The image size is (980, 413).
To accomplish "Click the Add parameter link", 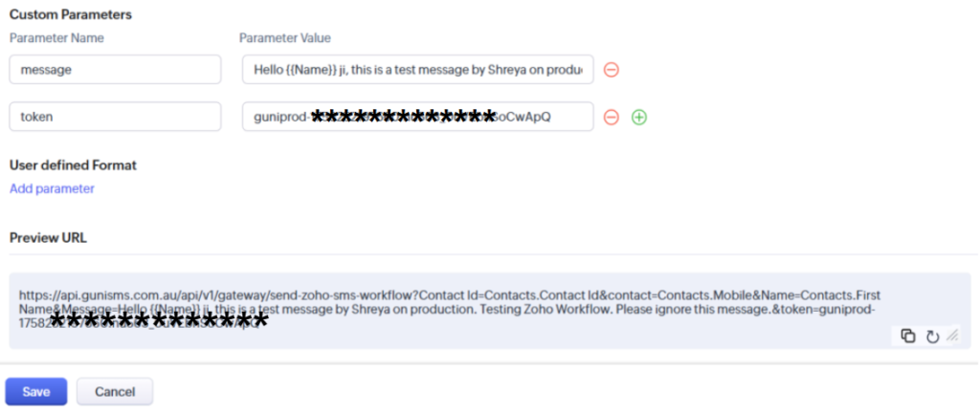I will click(x=52, y=188).
